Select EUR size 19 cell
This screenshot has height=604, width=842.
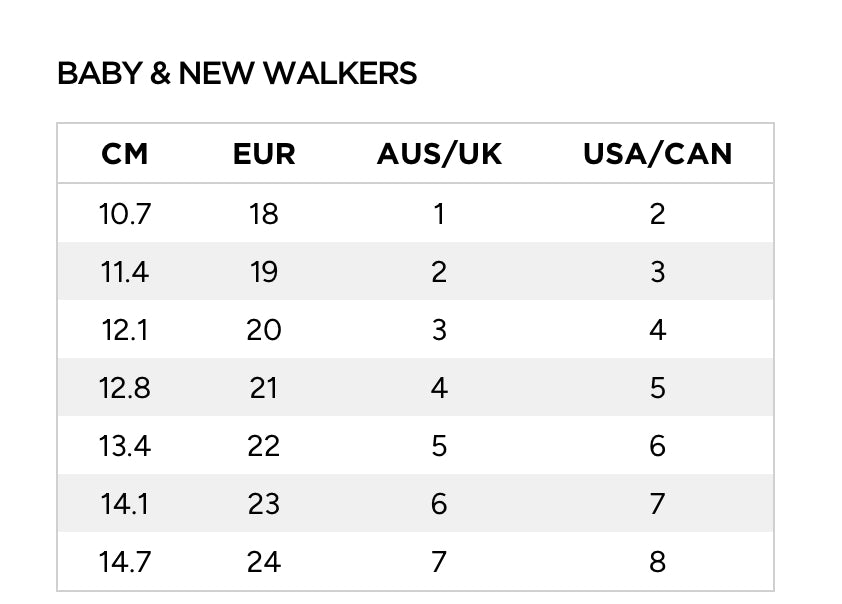coord(264,271)
